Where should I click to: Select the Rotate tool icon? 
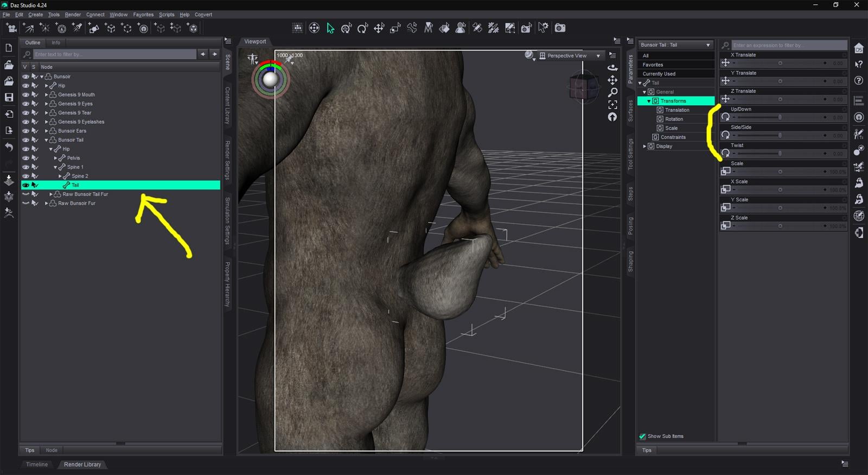(362, 28)
